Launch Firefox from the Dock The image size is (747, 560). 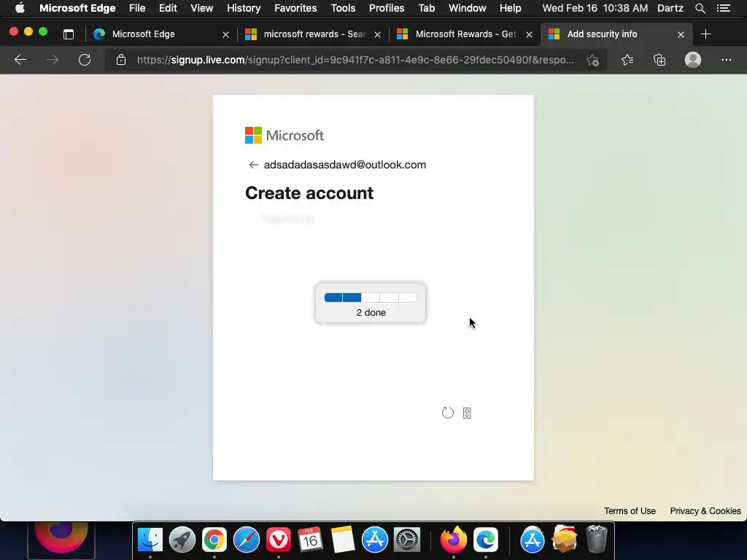click(454, 540)
